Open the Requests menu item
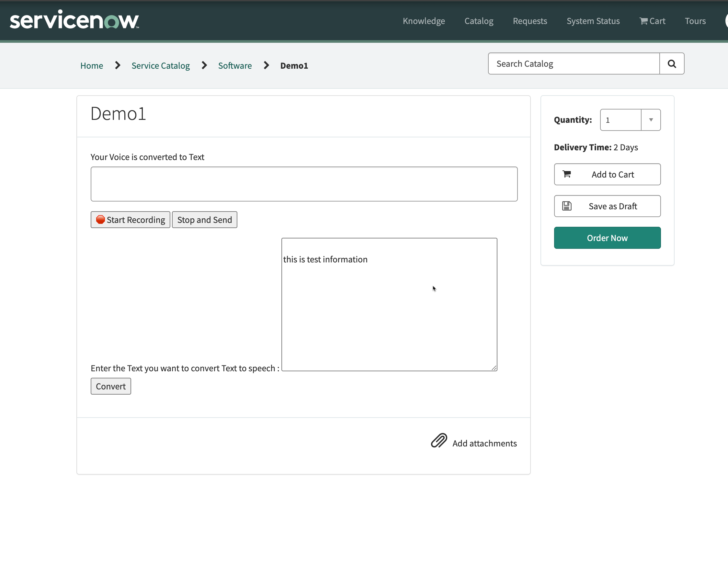The height and width of the screenshot is (565, 728). pos(530,21)
